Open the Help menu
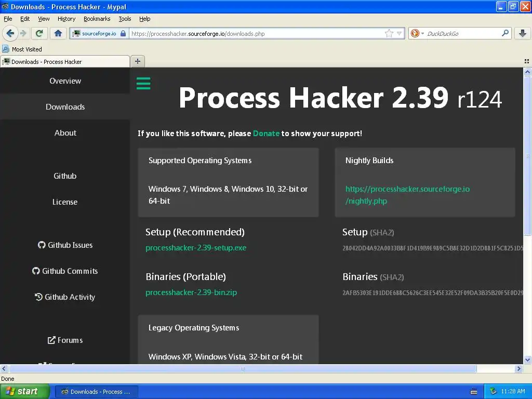The height and width of the screenshot is (399, 532). tap(144, 19)
